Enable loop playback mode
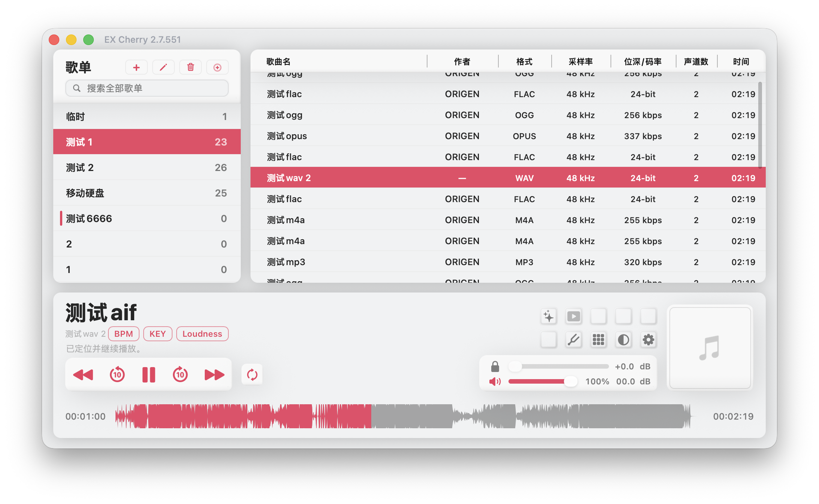Viewport: 819px width, 504px height. [252, 374]
